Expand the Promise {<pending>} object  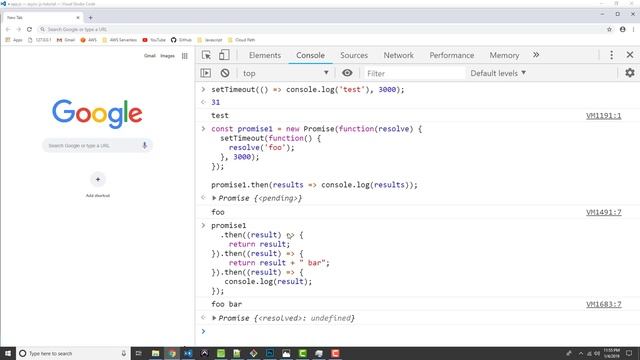(214, 198)
